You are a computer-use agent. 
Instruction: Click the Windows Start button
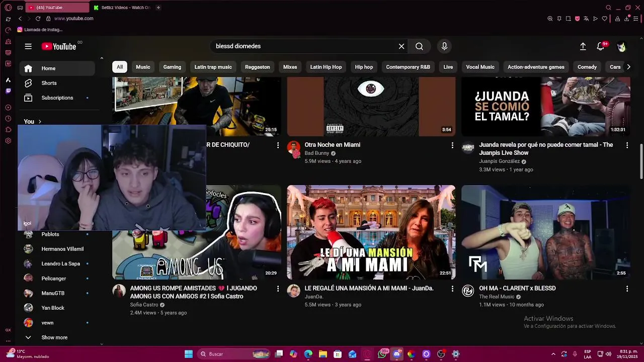click(x=189, y=354)
